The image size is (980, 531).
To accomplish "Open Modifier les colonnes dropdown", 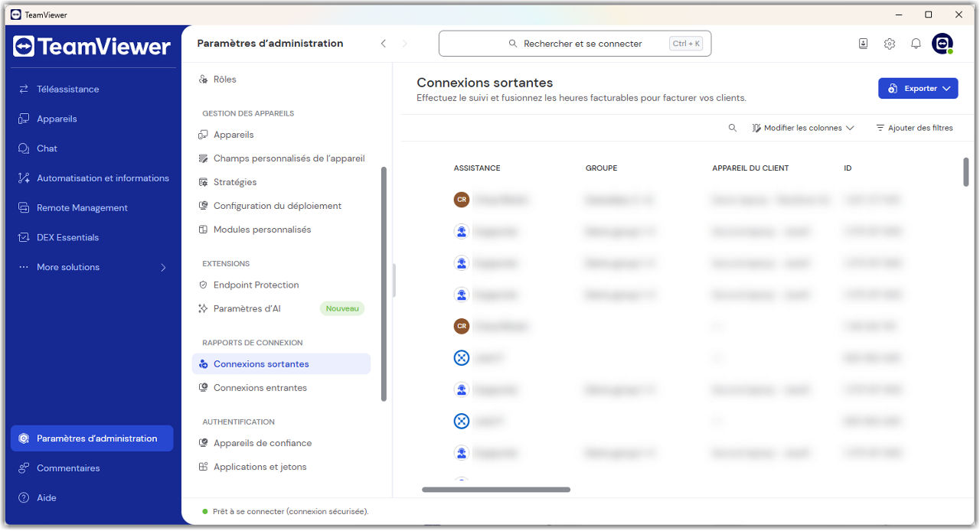I will click(803, 128).
